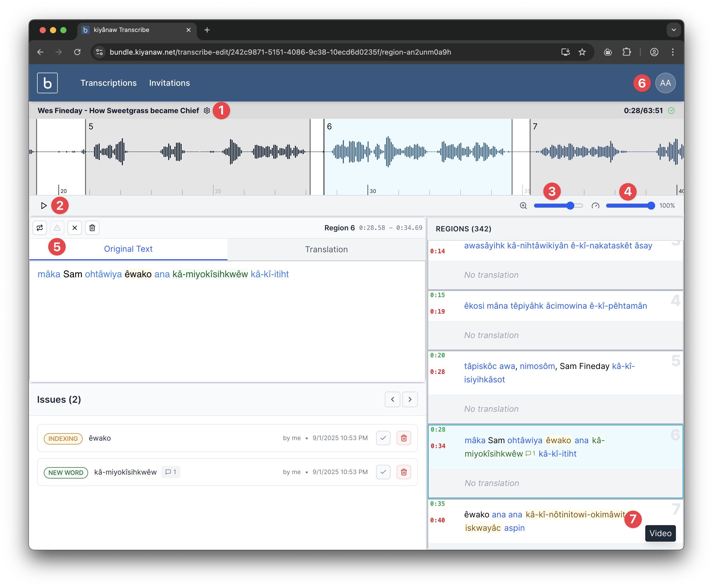Adjust the waveform zoom slider
This screenshot has width=713, height=588.
tap(570, 206)
